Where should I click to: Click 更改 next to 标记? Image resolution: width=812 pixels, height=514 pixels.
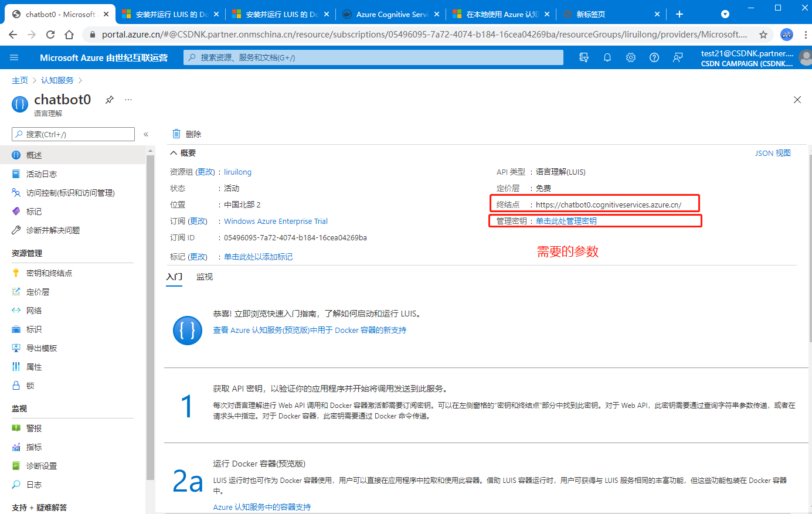pos(198,257)
